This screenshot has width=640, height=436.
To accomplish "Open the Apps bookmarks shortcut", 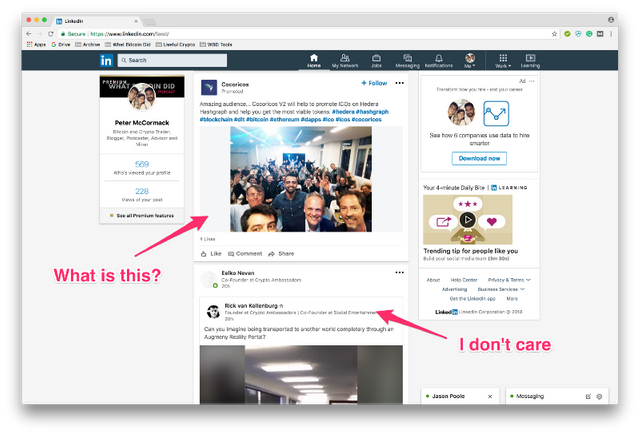I will (x=36, y=44).
